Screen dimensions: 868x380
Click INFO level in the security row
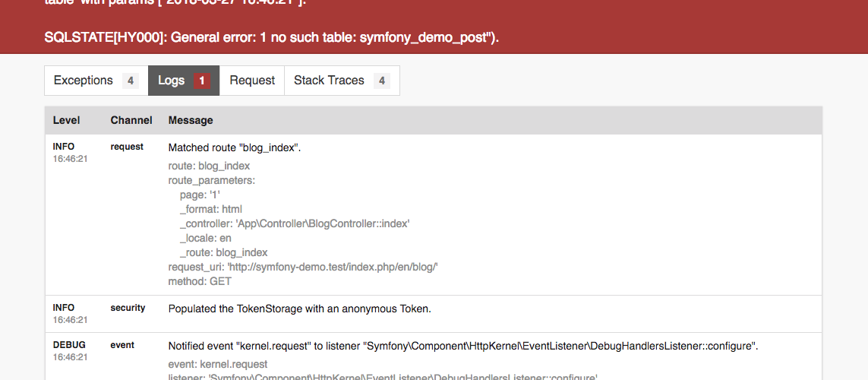point(64,308)
